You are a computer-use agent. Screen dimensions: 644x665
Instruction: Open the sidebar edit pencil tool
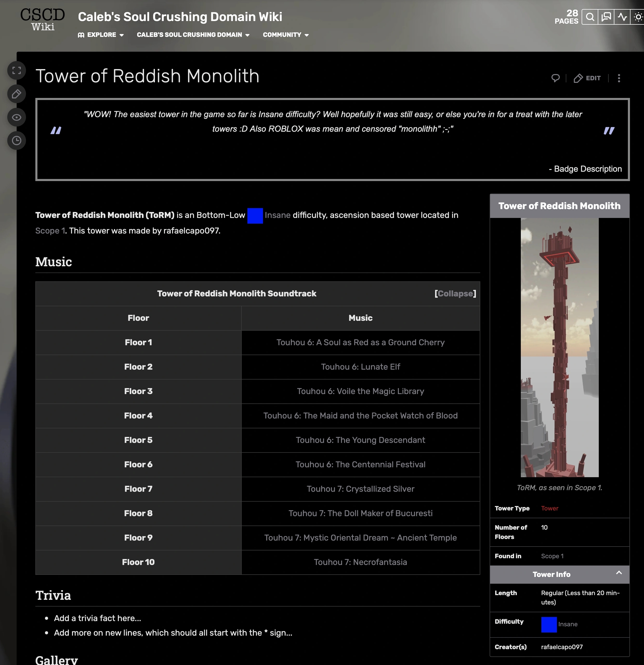[x=16, y=94]
